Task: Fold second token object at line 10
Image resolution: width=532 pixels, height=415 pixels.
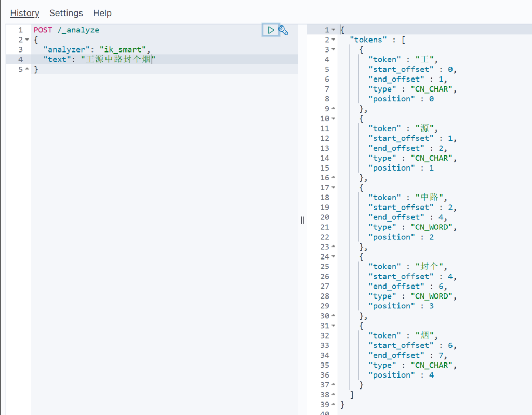Action: [333, 119]
